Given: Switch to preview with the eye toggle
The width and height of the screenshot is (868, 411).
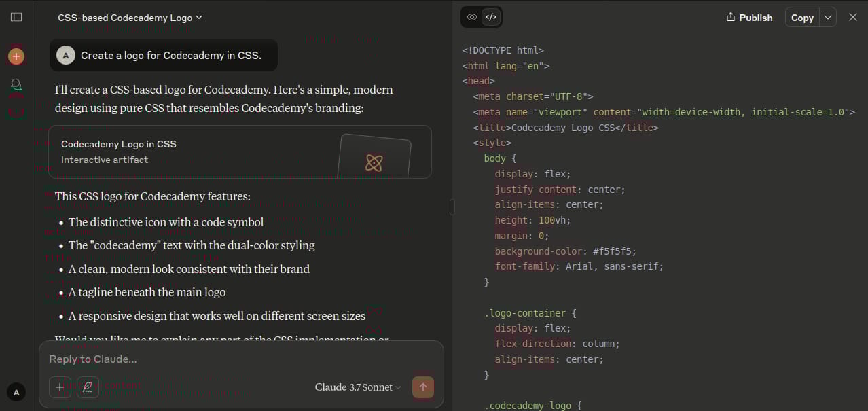Looking at the screenshot, I should point(472,17).
